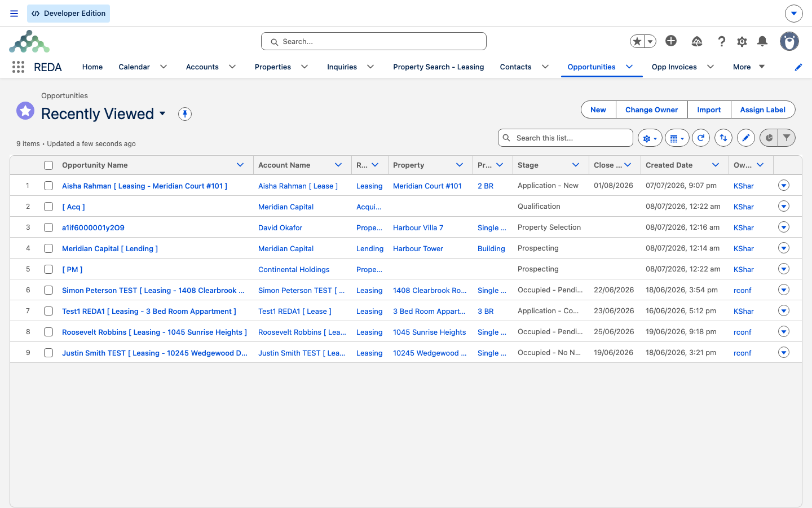Click the global Search box
This screenshot has width=812, height=508.
click(x=374, y=41)
